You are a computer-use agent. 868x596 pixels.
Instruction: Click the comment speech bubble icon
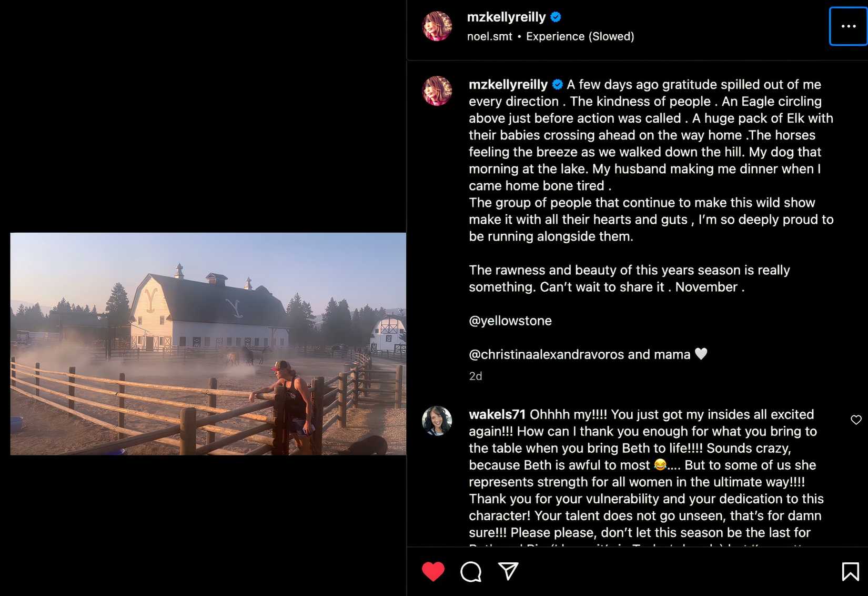click(x=471, y=572)
